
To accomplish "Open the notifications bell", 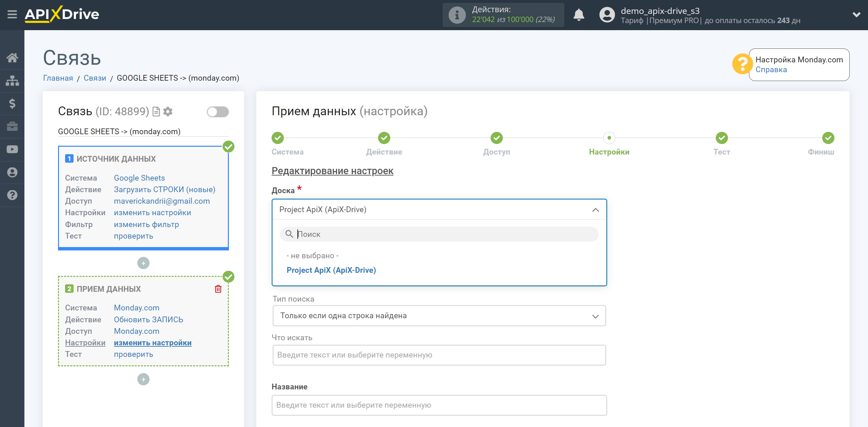I will coord(579,15).
